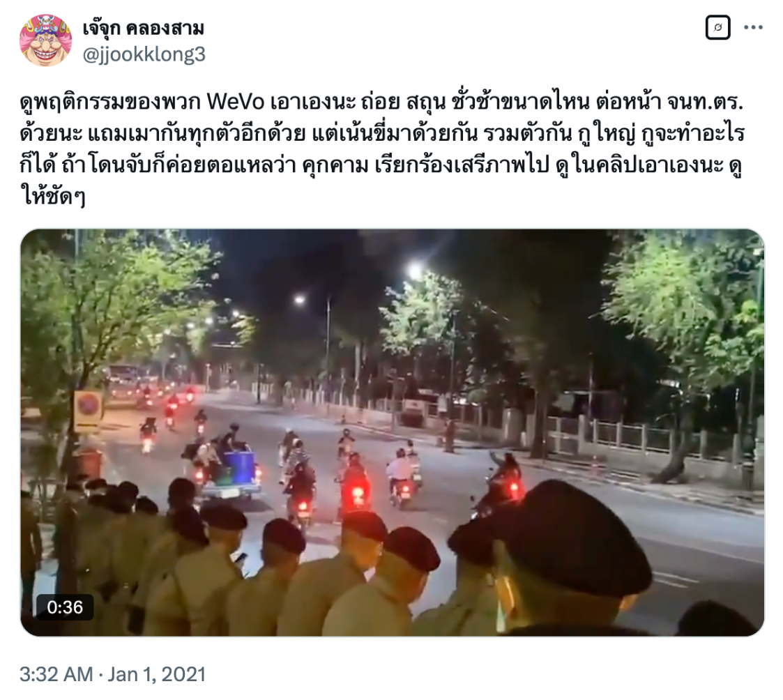
Task: Click the Jan 1, 2021 date text
Action: point(157,674)
